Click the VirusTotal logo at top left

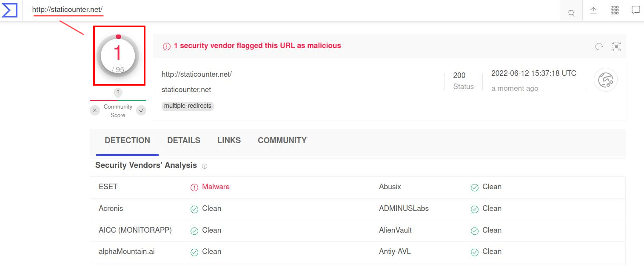pos(9,10)
